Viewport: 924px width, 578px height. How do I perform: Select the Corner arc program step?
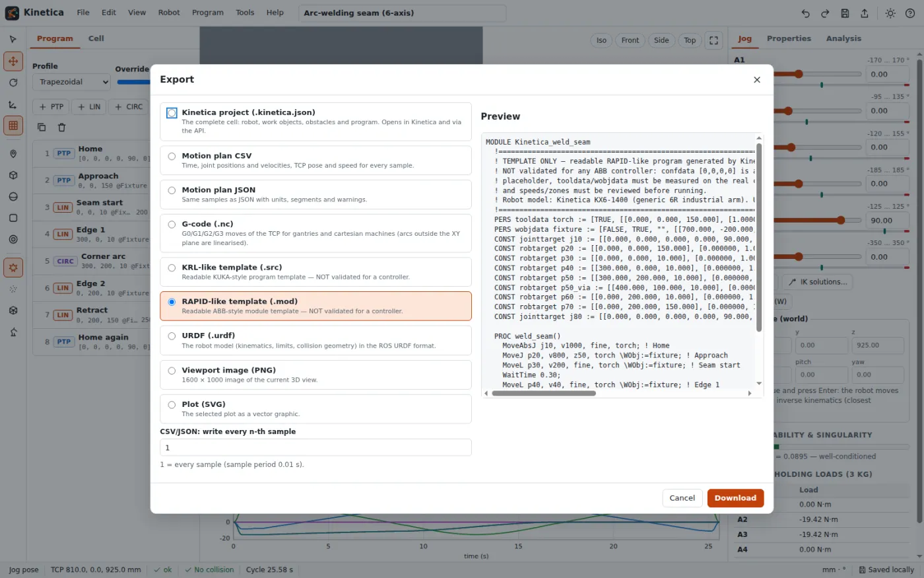(92, 261)
